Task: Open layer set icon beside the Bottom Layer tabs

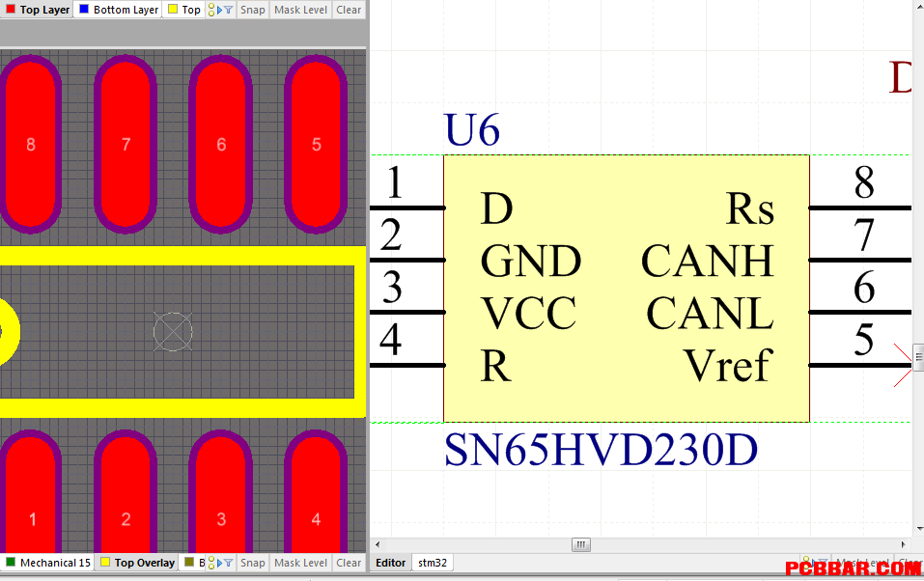Action: pos(211,10)
